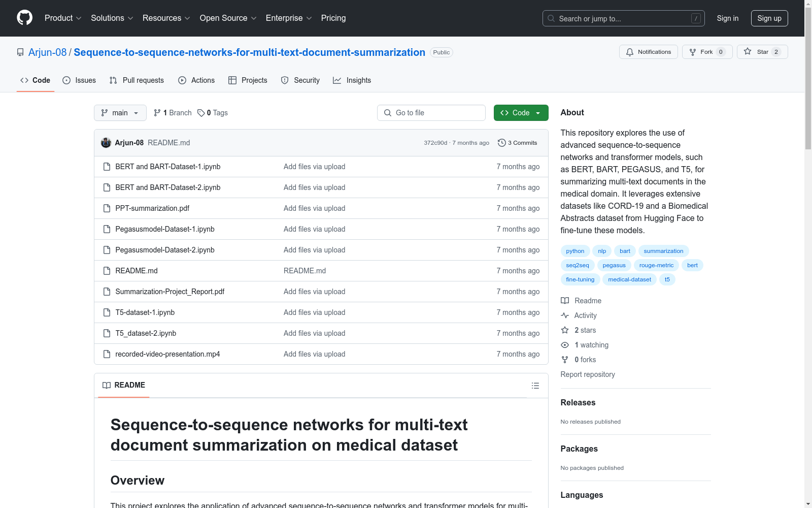812x508 pixels.
Task: Click the Notifications bell button
Action: (x=648, y=52)
